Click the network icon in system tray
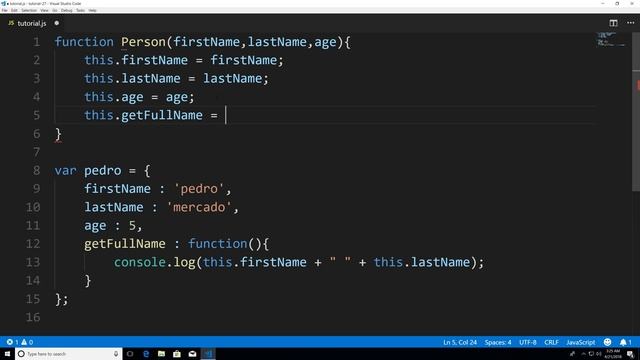Viewport: 640px width, 360px height. (x=591, y=354)
